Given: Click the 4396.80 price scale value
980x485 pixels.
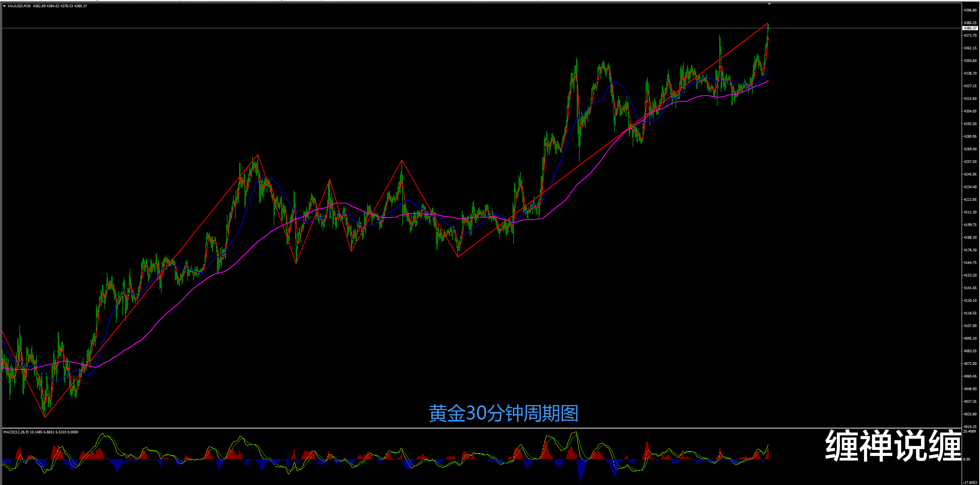Looking at the screenshot, I should pos(970,10).
